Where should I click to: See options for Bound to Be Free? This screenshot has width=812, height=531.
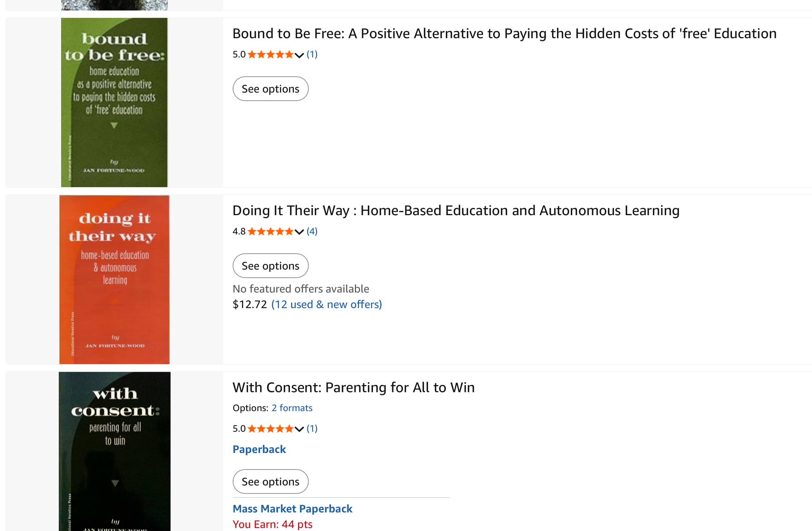[270, 89]
